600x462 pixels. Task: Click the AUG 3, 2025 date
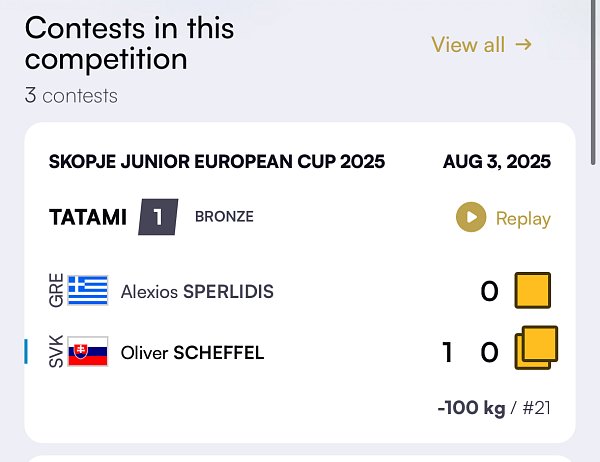coord(497,162)
